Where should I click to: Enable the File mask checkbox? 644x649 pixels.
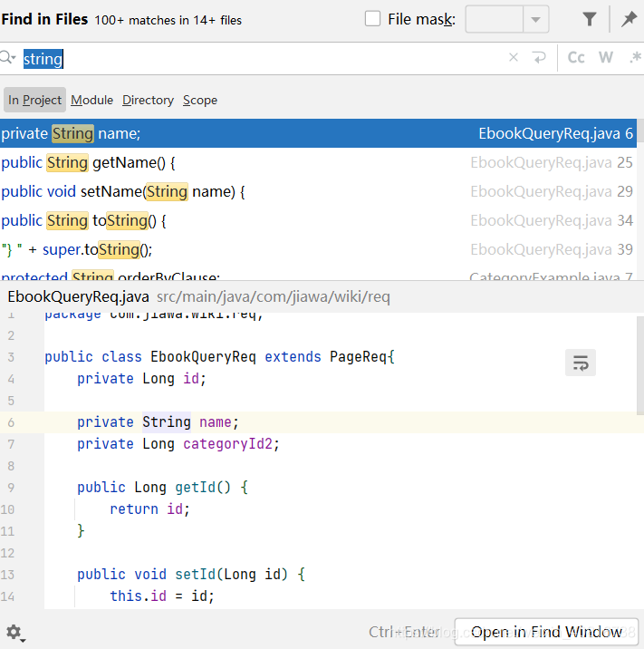pyautogui.click(x=372, y=19)
